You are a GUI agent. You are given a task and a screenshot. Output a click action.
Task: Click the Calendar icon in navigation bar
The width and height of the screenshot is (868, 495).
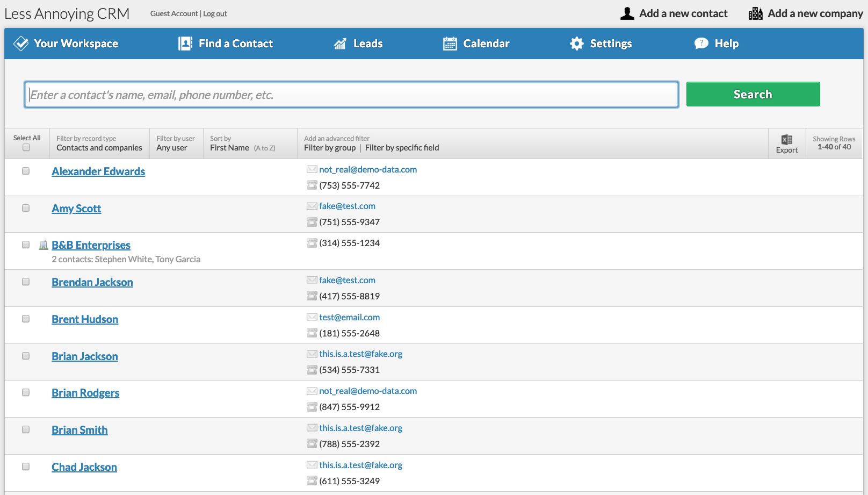pyautogui.click(x=450, y=44)
